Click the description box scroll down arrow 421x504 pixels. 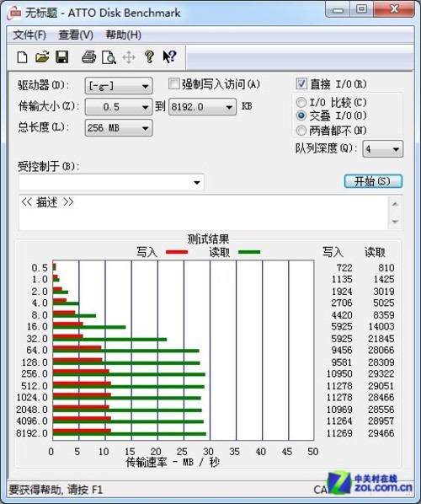395,222
